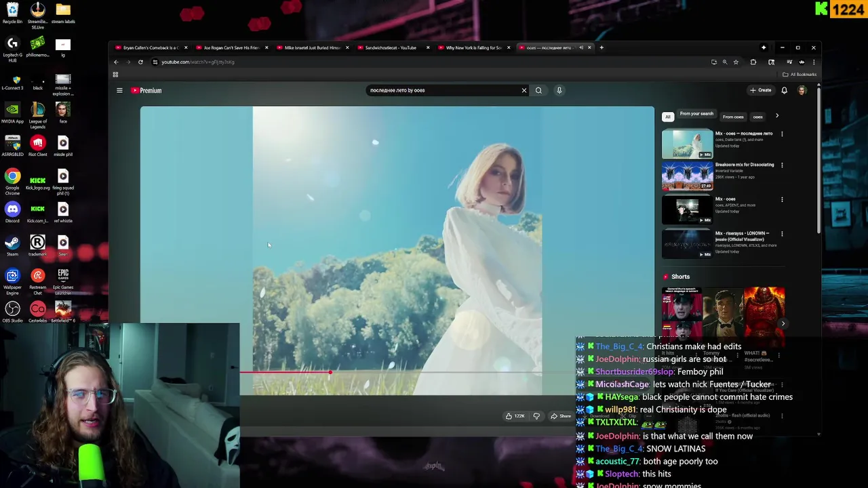Open the Riot Client desktop icon
This screenshot has height=488, width=868.
pyautogui.click(x=37, y=146)
